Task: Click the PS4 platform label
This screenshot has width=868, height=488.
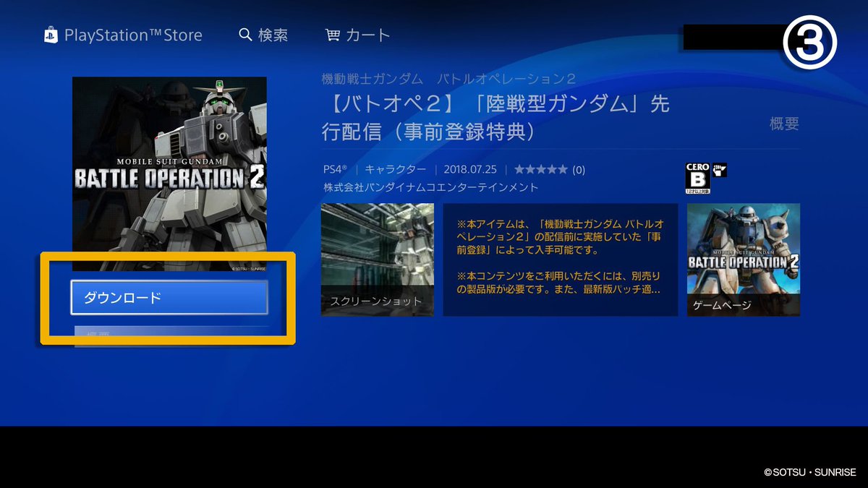Action: coord(335,170)
